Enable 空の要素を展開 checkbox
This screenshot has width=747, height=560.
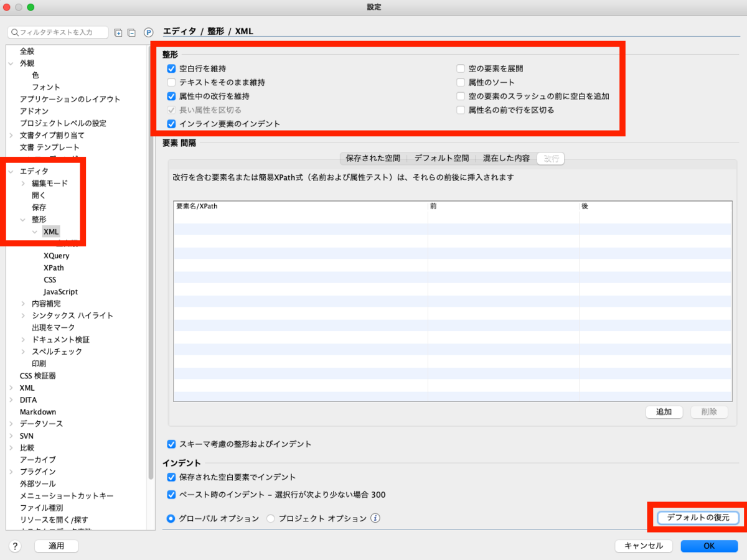(461, 69)
